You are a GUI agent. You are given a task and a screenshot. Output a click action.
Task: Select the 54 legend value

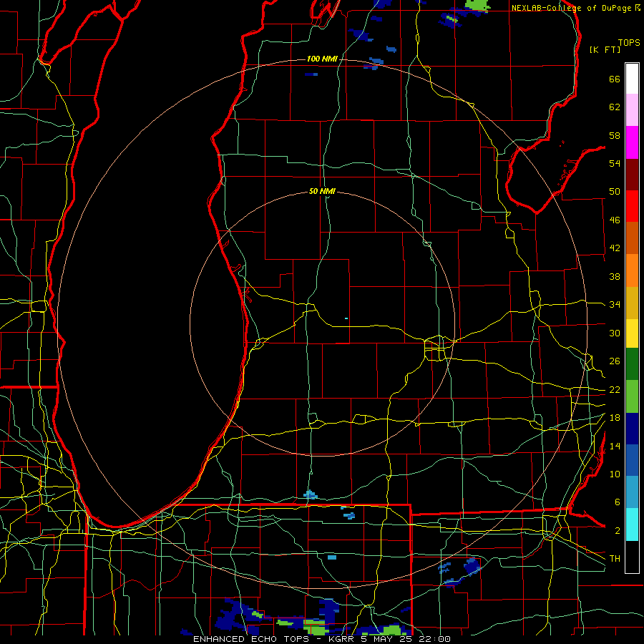[615, 163]
